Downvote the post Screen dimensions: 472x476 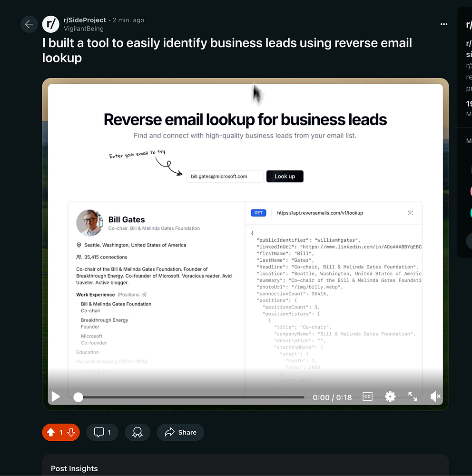[71, 432]
